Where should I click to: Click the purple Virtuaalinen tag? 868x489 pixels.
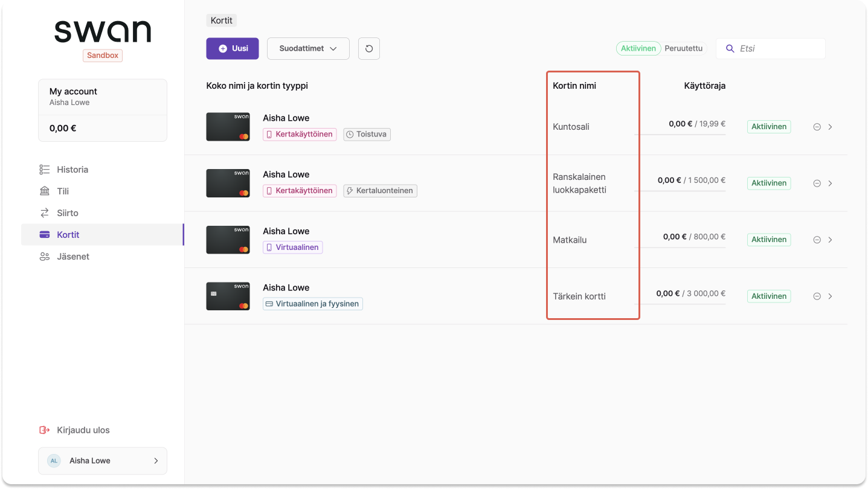(x=292, y=247)
